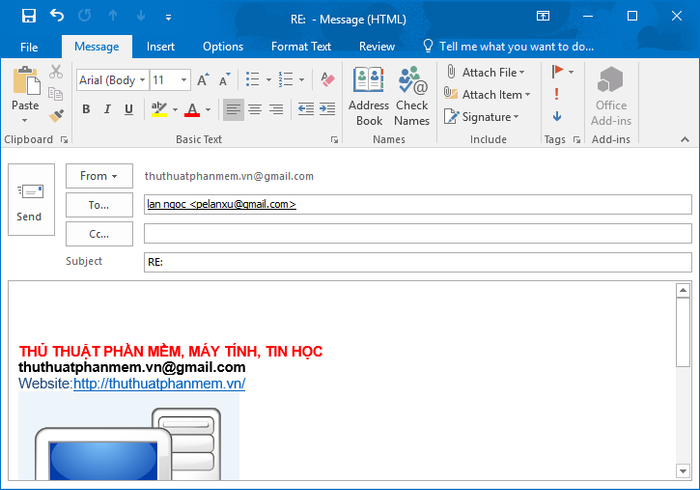The height and width of the screenshot is (490, 700).
Task: Toggle Italic formatting
Action: pyautogui.click(x=107, y=109)
